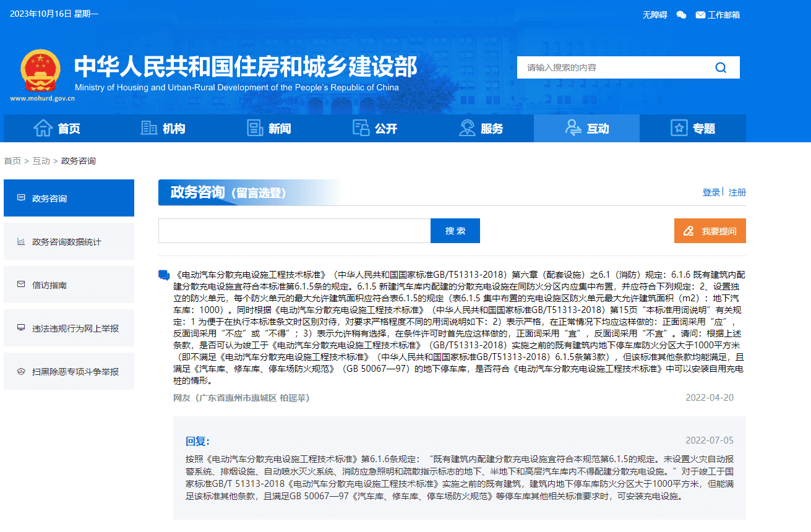Click the 回复: heading

point(198,441)
